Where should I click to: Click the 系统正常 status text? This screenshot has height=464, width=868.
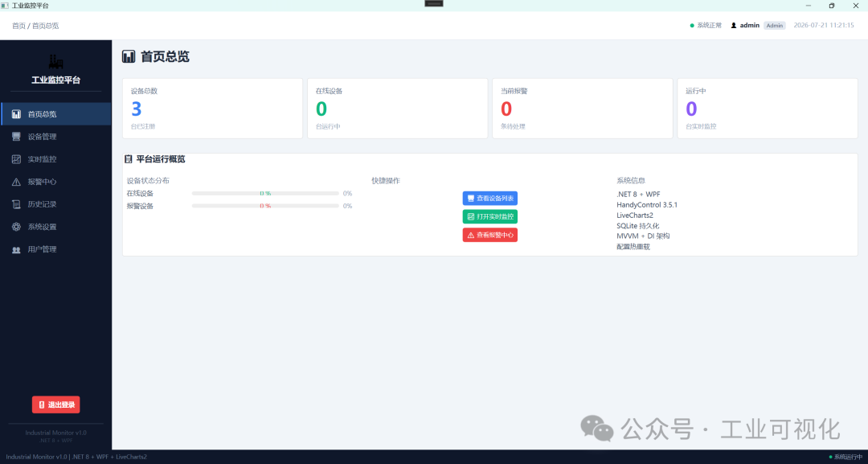(709, 26)
